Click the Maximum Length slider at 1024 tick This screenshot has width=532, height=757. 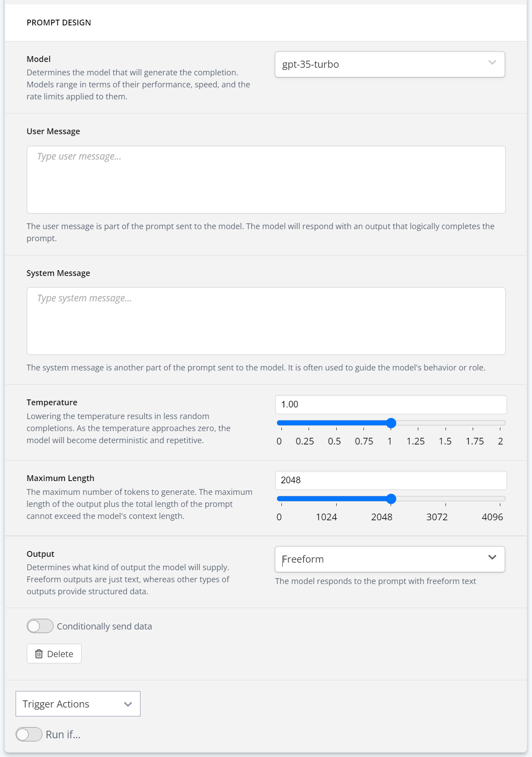336,499
